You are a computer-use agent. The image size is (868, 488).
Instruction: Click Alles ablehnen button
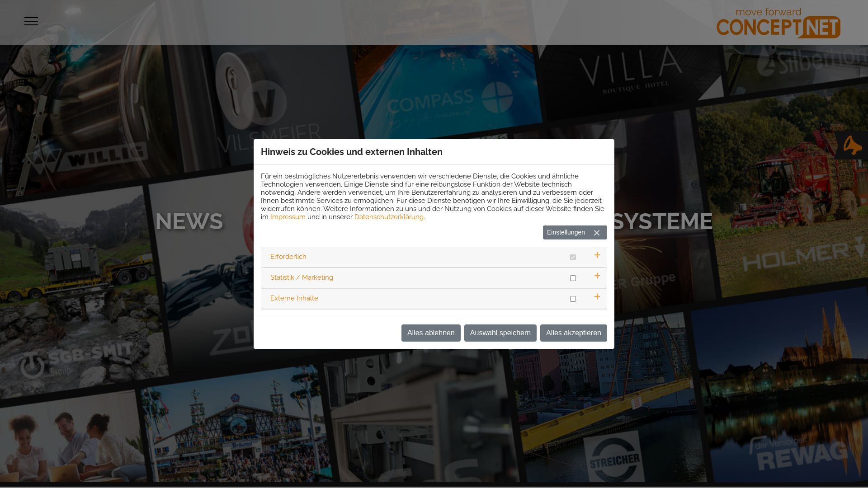(x=431, y=333)
